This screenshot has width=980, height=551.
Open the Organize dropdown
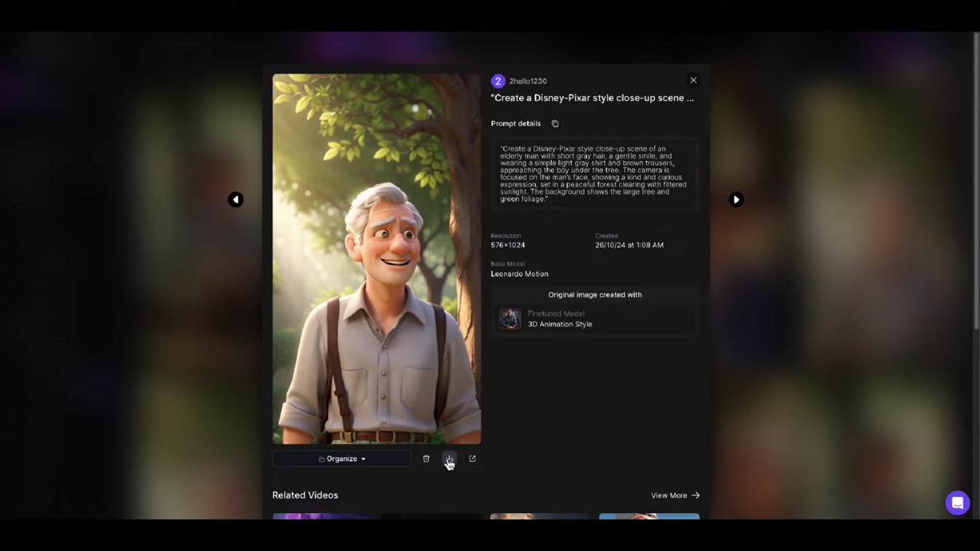(x=342, y=459)
